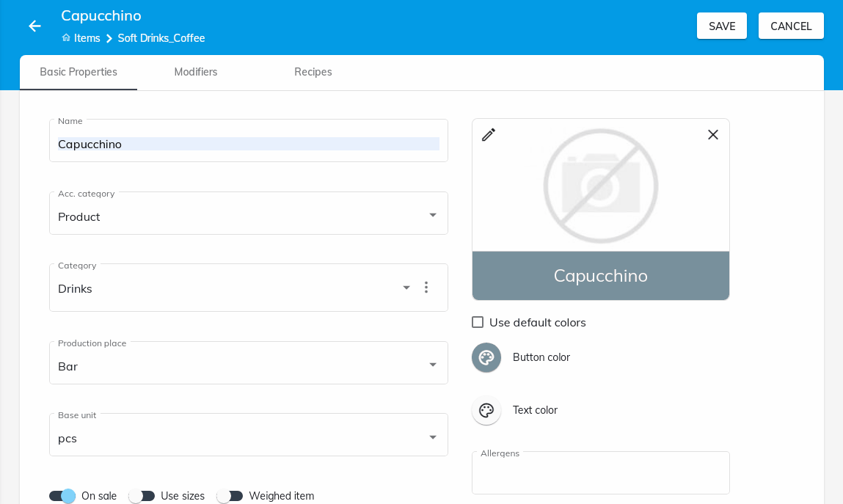Click the Allergens input field
The width and height of the screenshot is (843, 504).
click(x=600, y=474)
